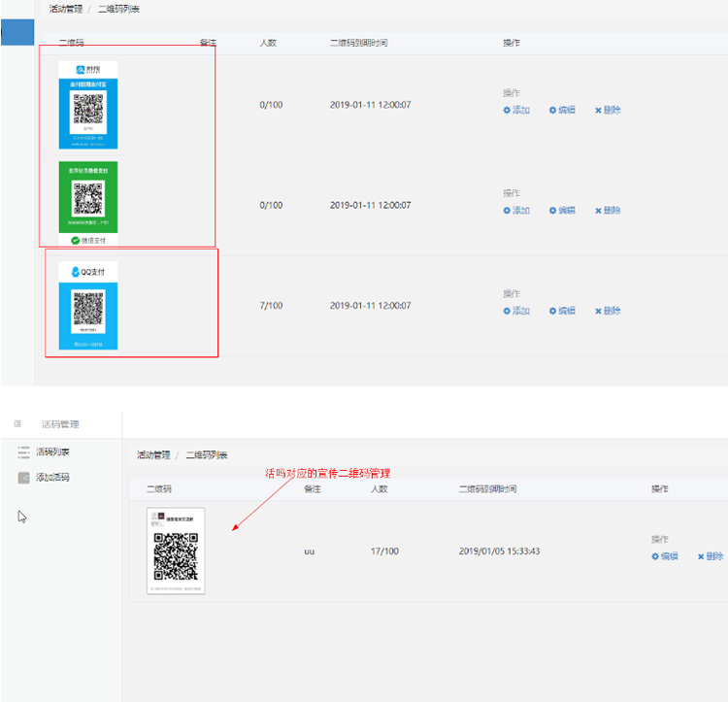
Task: Open the green WeChat Pay QR thumbnail
Action: click(x=88, y=203)
